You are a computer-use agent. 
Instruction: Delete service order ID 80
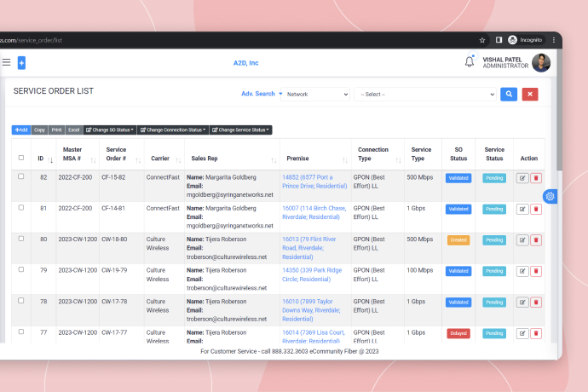(x=536, y=240)
